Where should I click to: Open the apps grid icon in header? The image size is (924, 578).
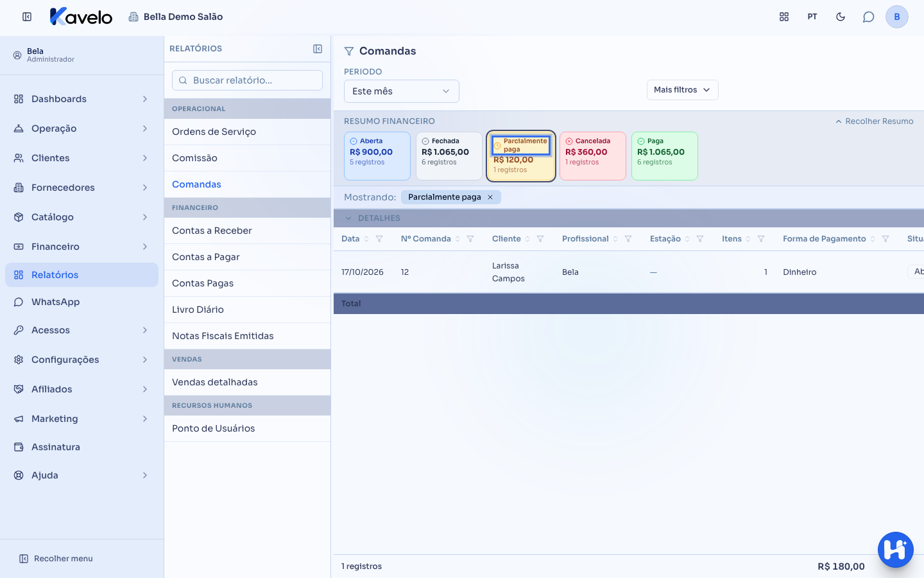(784, 17)
